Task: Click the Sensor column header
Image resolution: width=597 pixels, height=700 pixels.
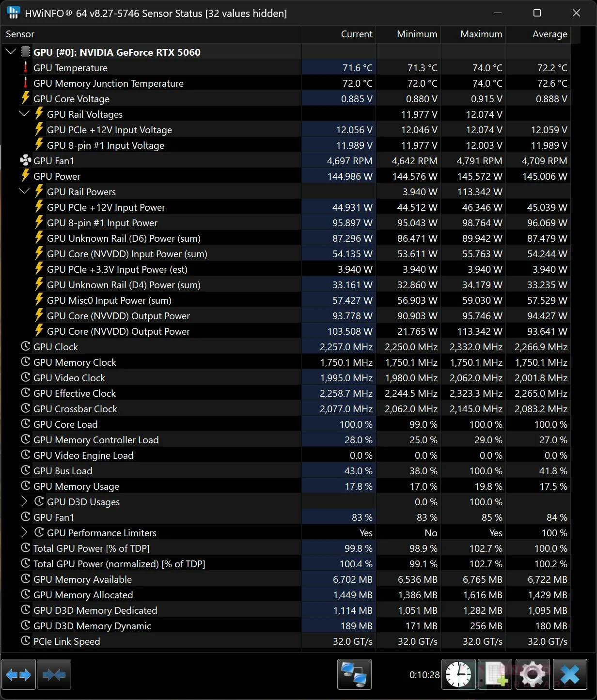Action: pos(151,34)
